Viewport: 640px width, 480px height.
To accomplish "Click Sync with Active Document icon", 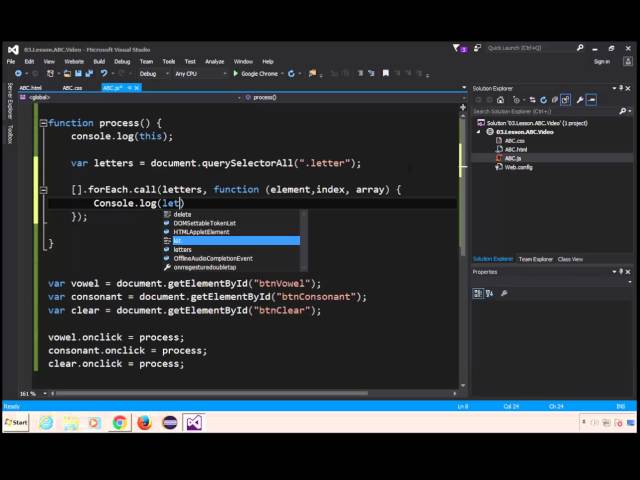I will pos(532,100).
